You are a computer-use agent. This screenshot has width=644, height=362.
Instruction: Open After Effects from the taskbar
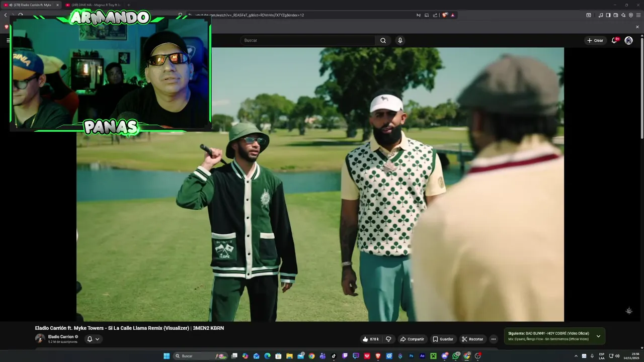point(422,356)
